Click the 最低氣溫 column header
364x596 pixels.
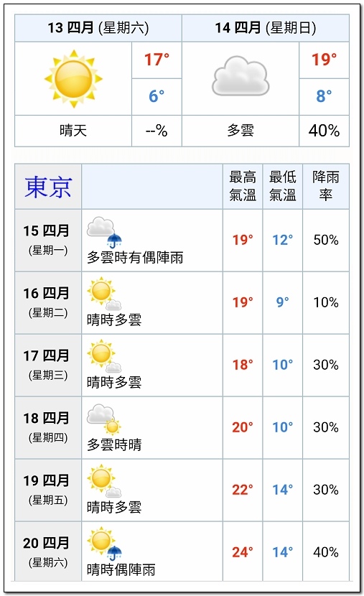click(x=282, y=186)
